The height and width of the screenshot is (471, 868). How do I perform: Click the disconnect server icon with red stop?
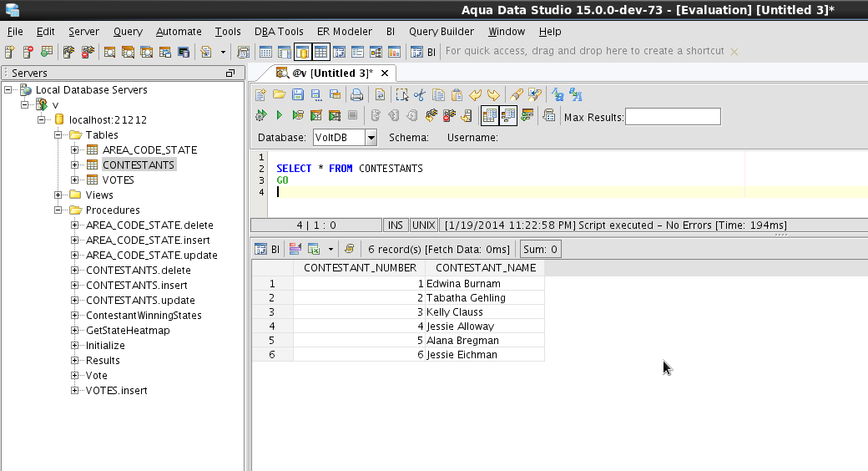(x=88, y=52)
